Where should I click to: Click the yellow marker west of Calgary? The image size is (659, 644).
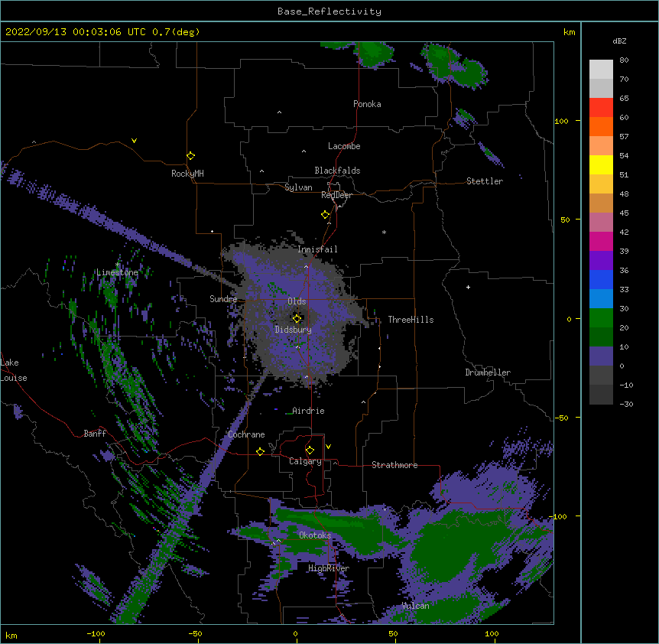pos(260,451)
